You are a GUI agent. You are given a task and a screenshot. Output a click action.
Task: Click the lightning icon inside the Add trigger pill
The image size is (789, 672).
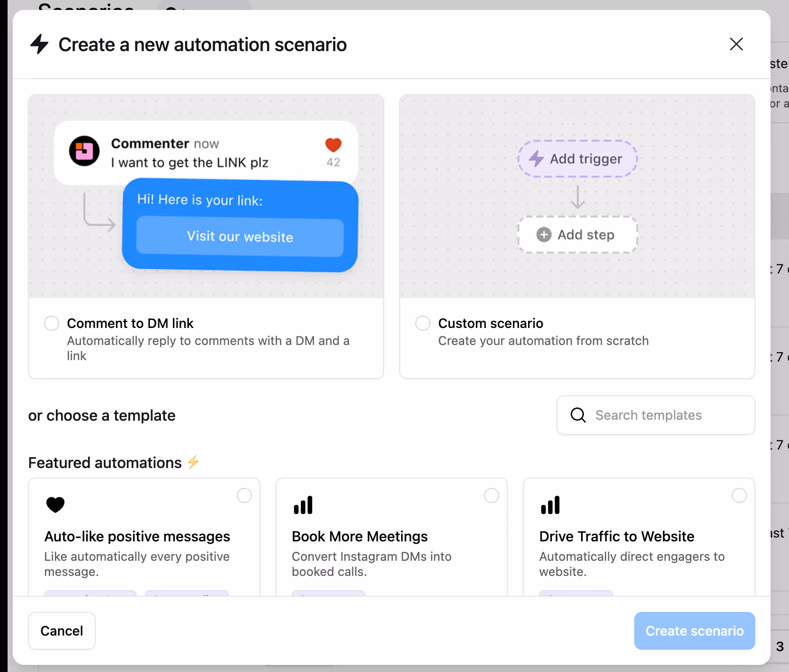pos(536,159)
